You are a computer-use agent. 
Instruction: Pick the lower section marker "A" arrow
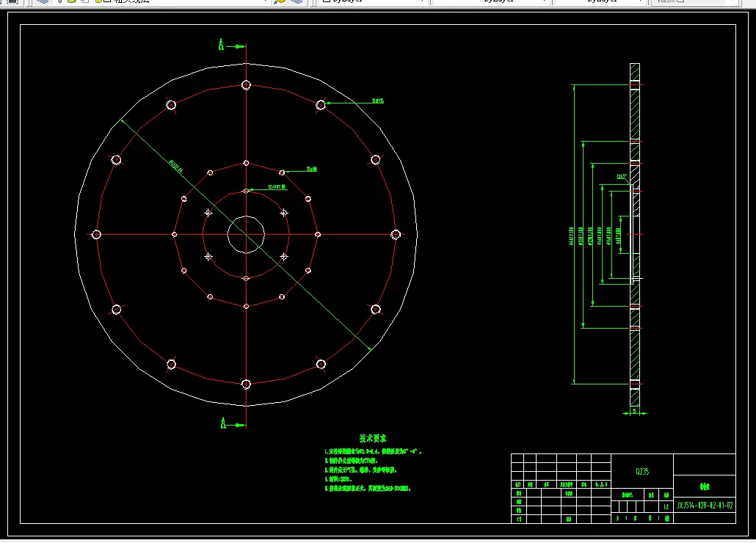(x=233, y=423)
